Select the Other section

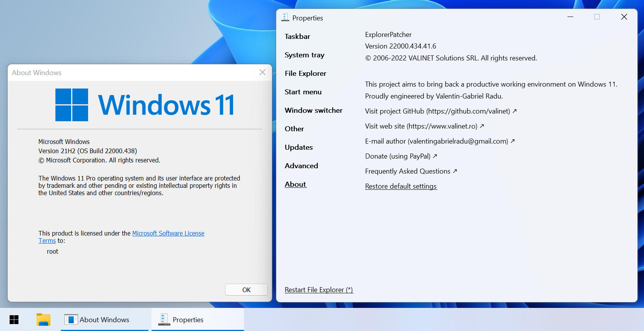[x=294, y=129]
